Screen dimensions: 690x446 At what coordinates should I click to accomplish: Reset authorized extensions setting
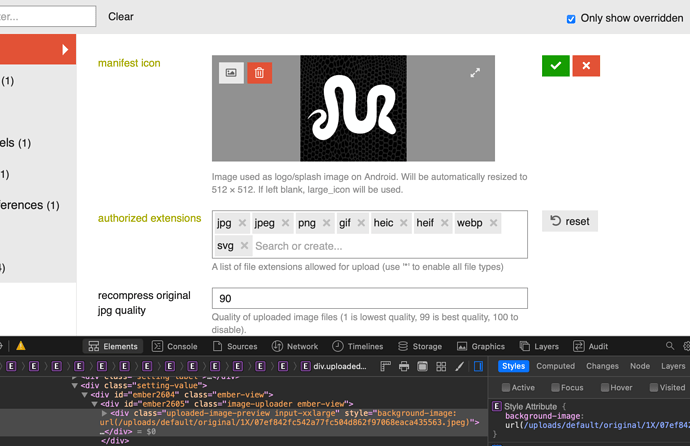click(x=570, y=221)
